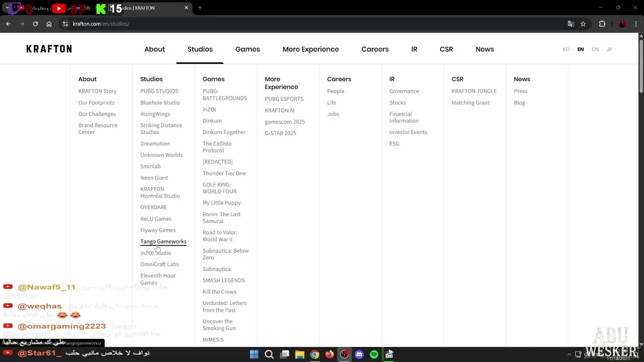Open More Experience in the top navigation

310,49
